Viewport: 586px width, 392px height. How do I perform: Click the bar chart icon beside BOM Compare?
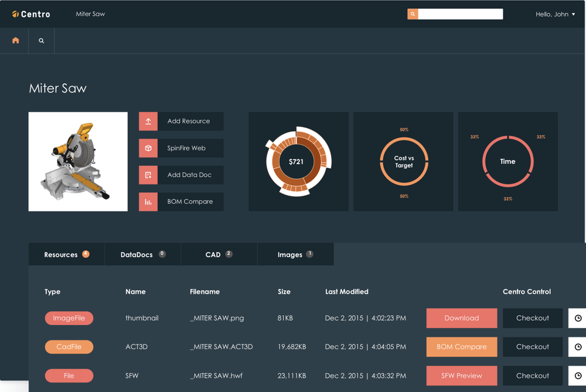(148, 202)
